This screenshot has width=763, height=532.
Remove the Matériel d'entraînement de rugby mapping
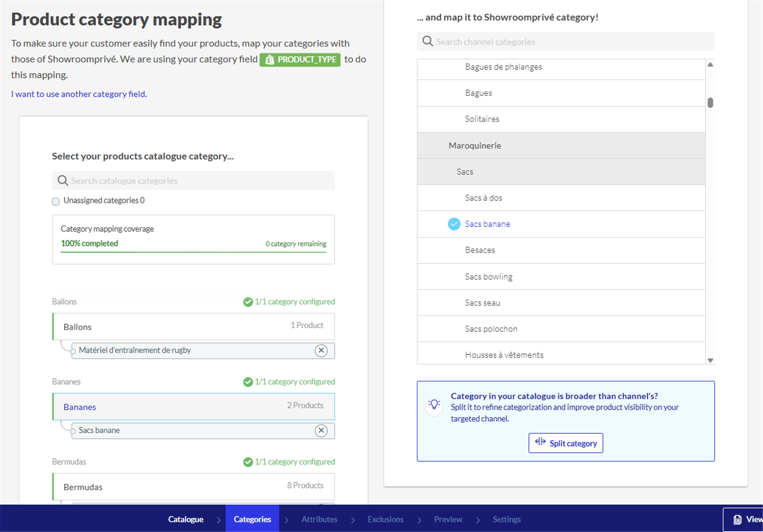coord(321,350)
